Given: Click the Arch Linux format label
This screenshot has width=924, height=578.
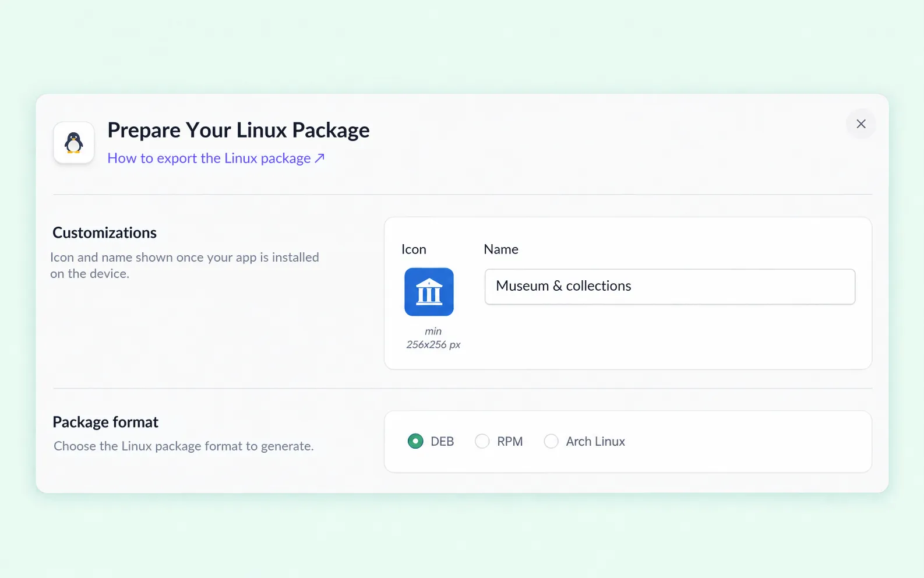Looking at the screenshot, I should (x=595, y=442).
